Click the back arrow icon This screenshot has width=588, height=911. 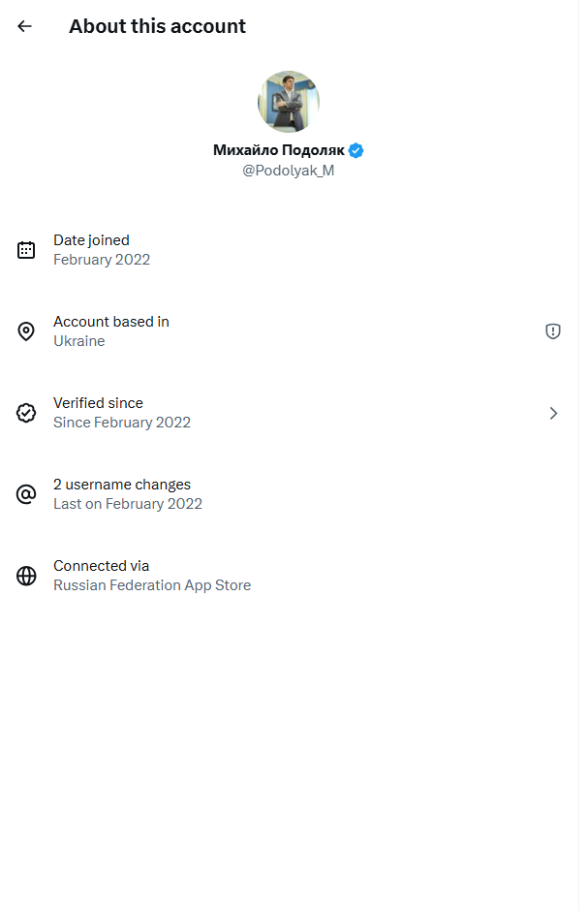25,26
